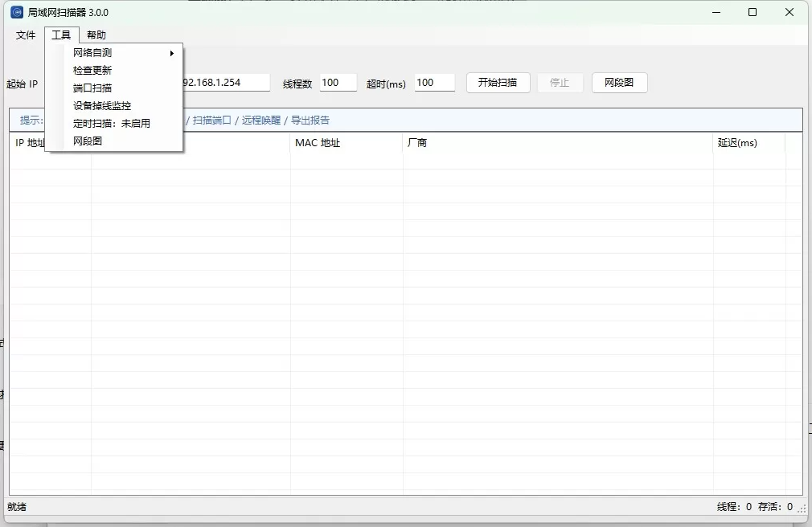The width and height of the screenshot is (812, 527).
Task: Click the end IP field showing 92.168.1.254
Action: 226,83
